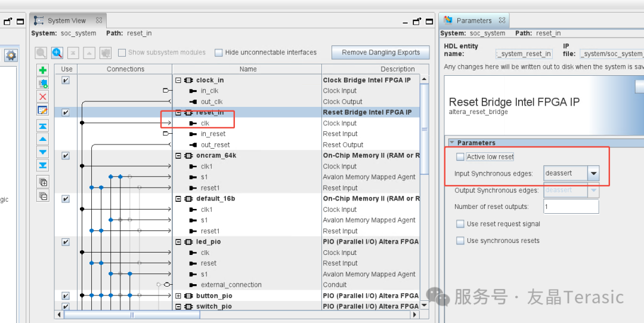Click the in_clk port icon

coord(193,91)
